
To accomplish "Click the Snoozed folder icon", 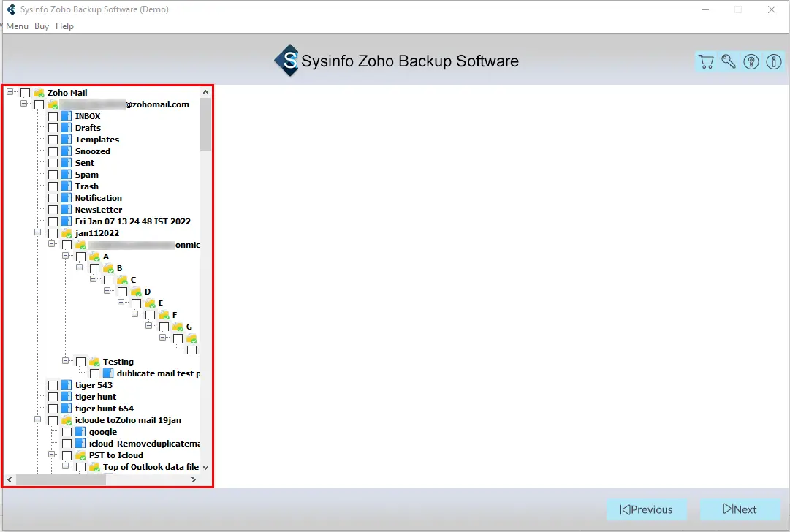I will click(x=67, y=151).
